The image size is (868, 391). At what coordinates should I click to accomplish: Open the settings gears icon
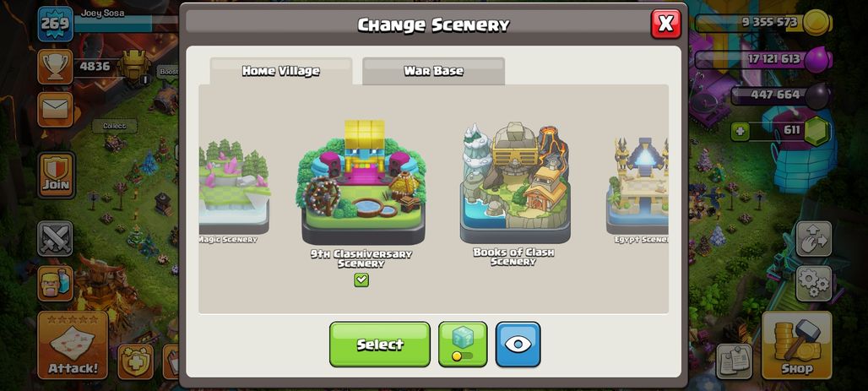click(x=813, y=283)
